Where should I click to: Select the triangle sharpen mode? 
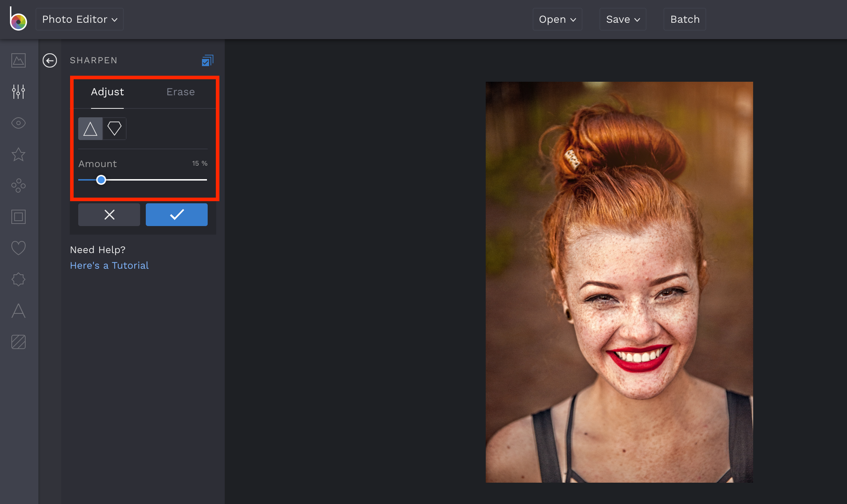click(x=90, y=128)
